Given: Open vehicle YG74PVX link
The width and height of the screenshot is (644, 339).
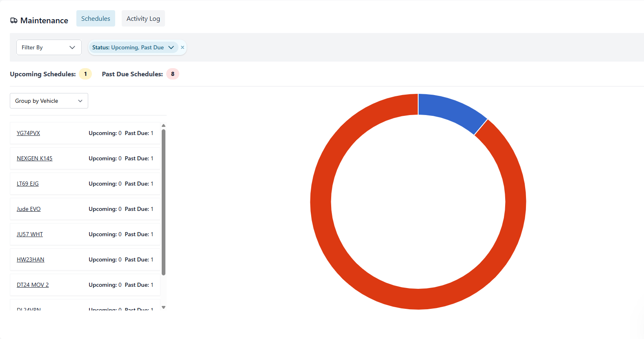Looking at the screenshot, I should (x=28, y=133).
